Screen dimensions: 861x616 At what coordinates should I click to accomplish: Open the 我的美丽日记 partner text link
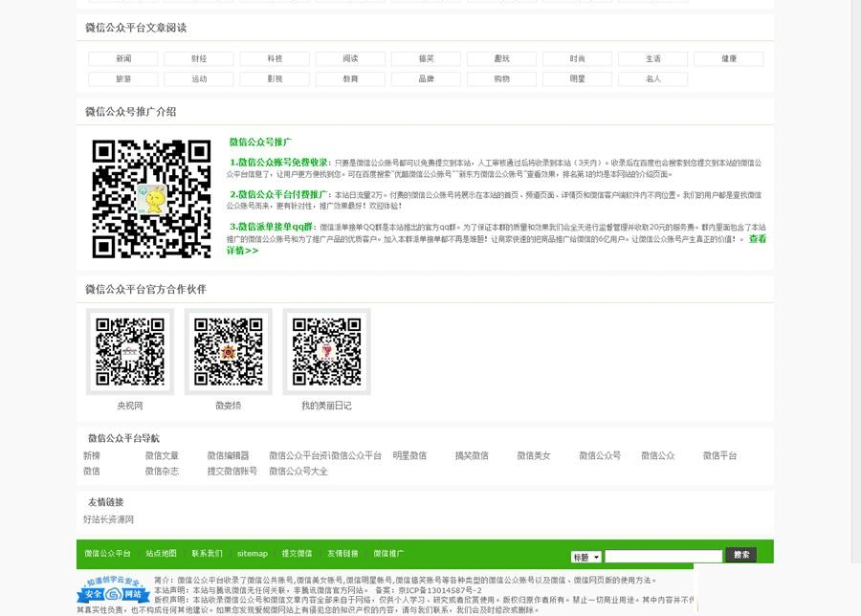pyautogui.click(x=326, y=406)
